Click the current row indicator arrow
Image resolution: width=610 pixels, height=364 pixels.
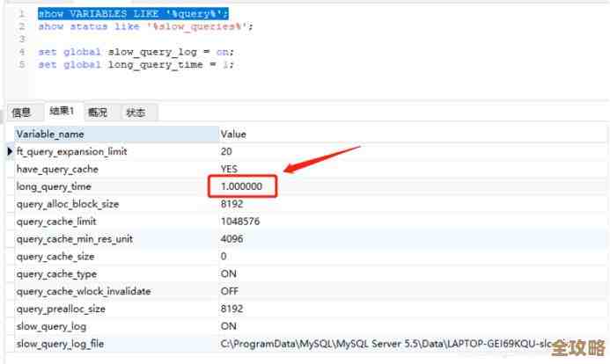(10, 151)
